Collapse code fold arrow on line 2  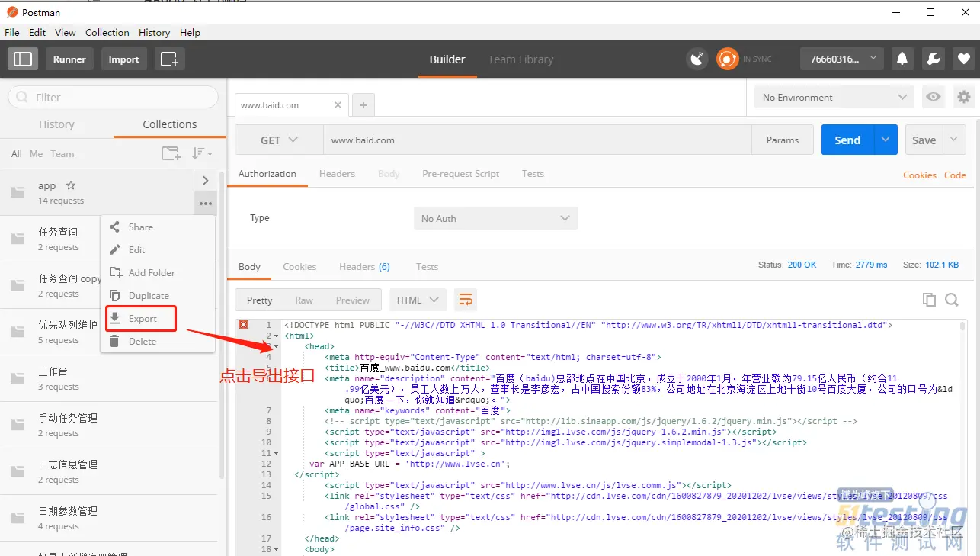pyautogui.click(x=276, y=336)
